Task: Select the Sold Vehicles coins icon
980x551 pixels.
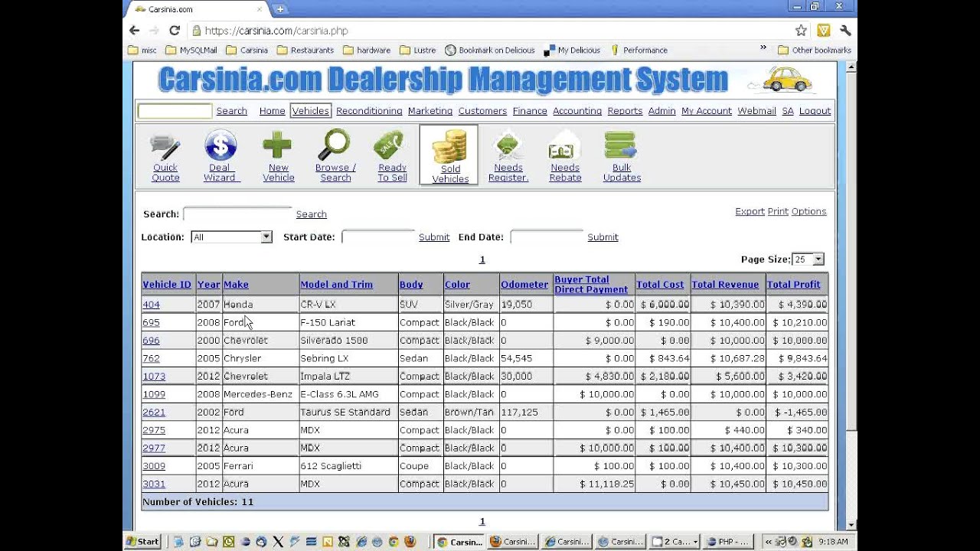Action: 449,147
